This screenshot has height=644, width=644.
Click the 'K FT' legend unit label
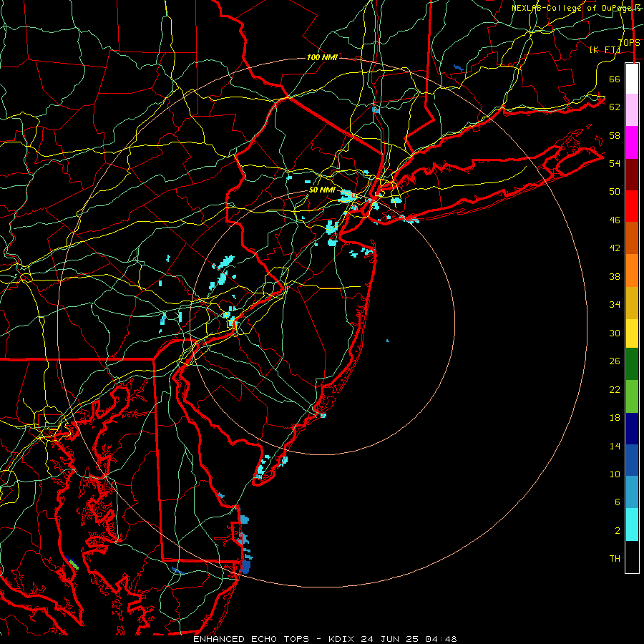605,50
